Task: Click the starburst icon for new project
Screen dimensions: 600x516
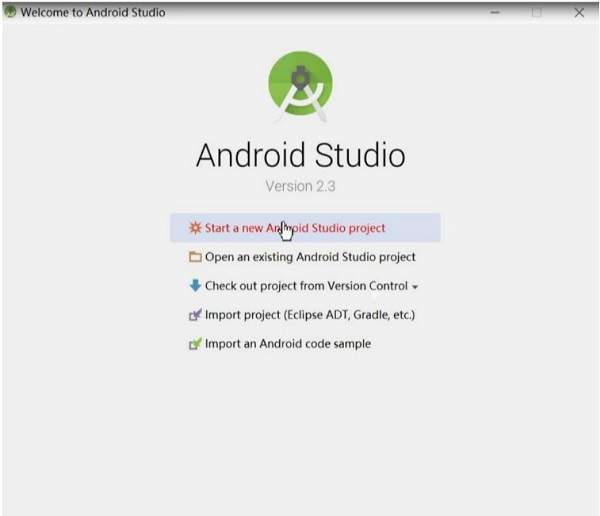Action: (x=195, y=228)
